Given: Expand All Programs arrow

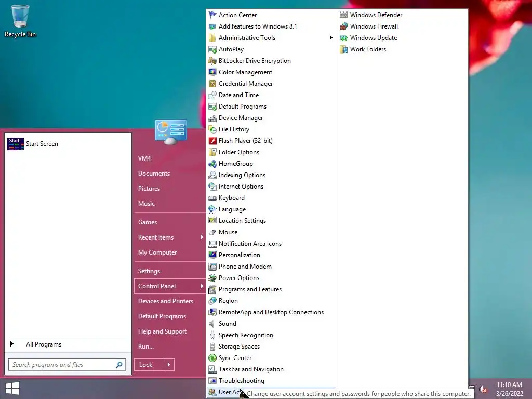Looking at the screenshot, I should click(x=12, y=344).
